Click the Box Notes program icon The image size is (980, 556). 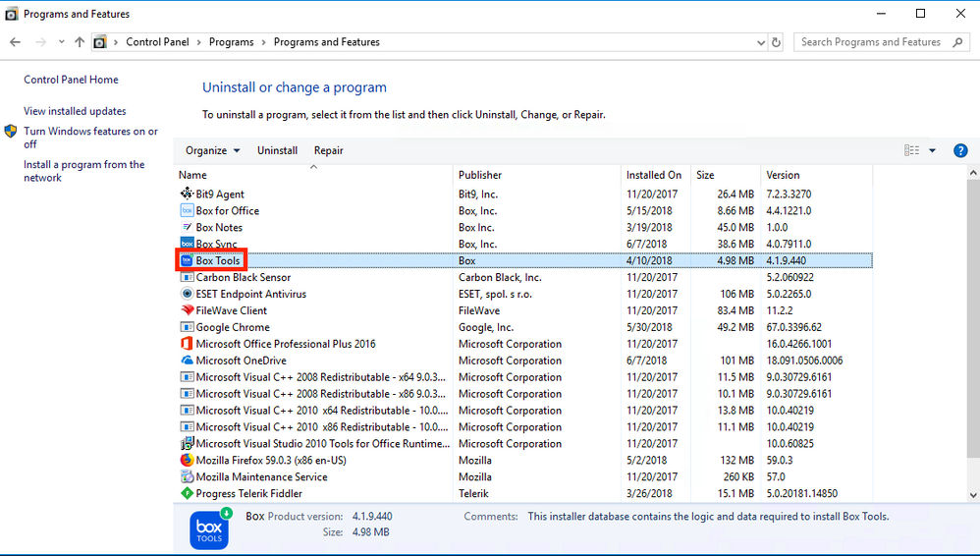[x=187, y=227]
